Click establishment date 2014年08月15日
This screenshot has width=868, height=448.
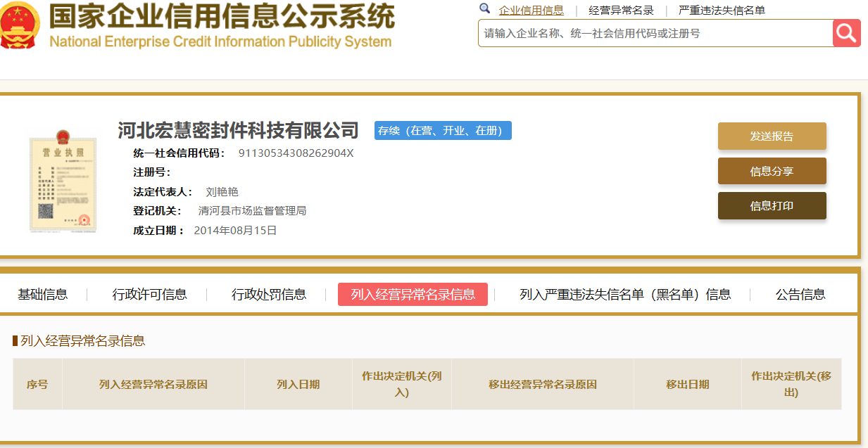pyautogui.click(x=235, y=230)
